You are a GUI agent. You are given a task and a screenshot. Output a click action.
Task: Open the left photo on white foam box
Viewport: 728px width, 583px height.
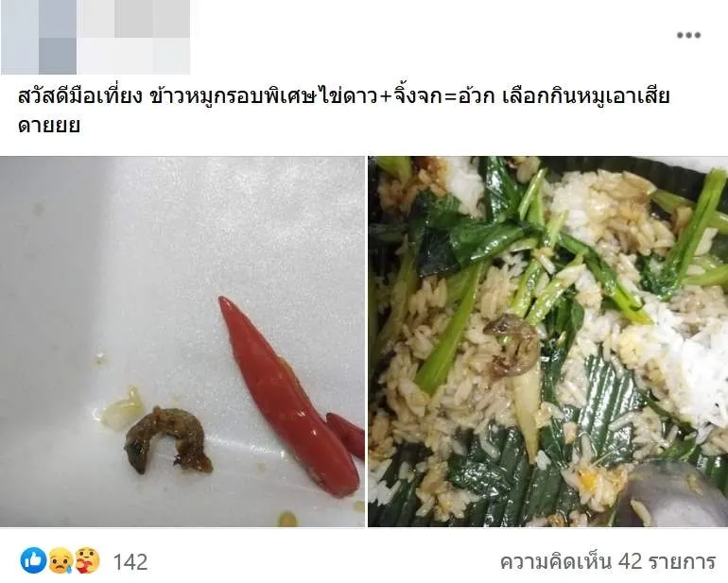(182, 342)
